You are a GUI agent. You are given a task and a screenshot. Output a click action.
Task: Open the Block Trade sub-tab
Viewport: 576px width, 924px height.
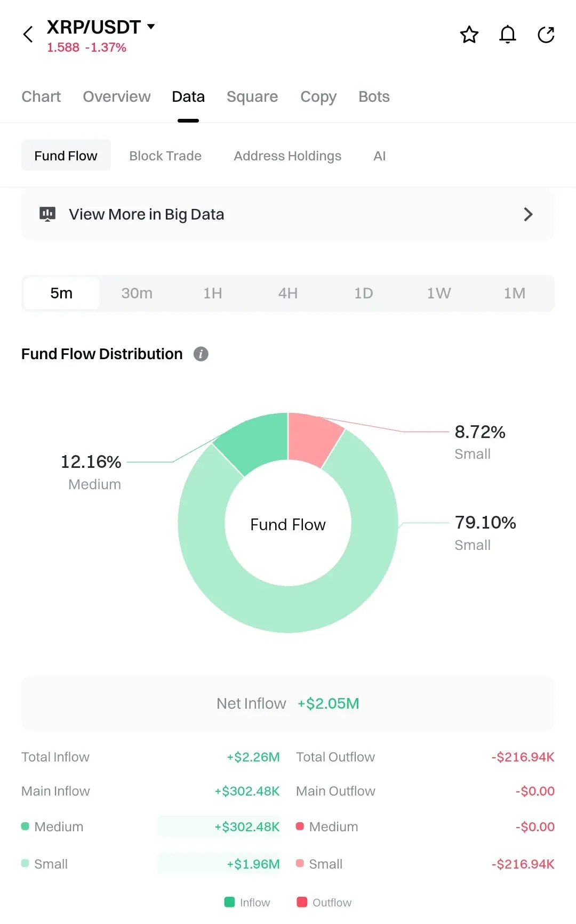click(165, 156)
